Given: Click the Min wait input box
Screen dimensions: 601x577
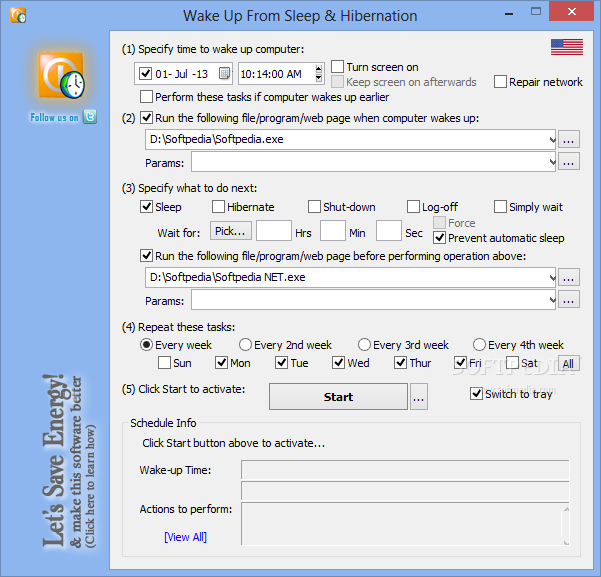Looking at the screenshot, I should tap(333, 230).
